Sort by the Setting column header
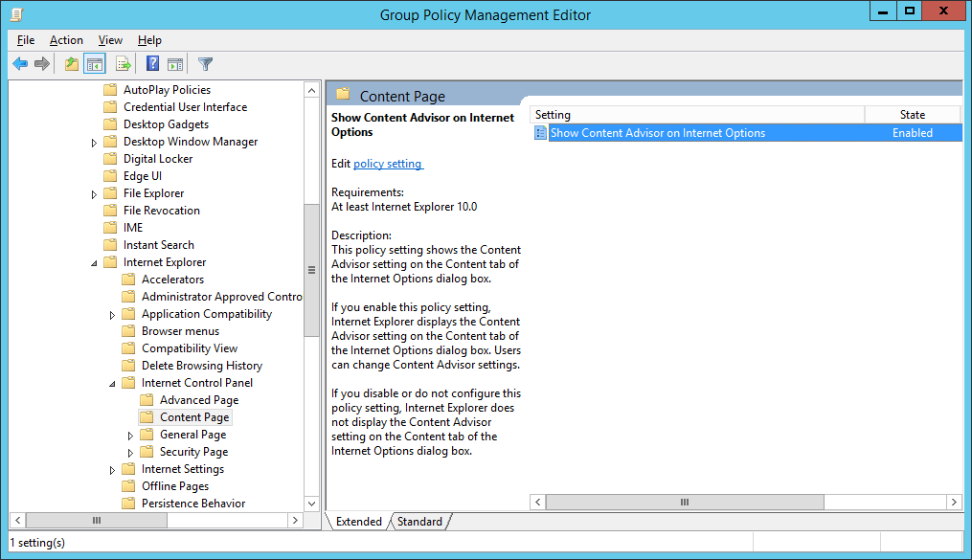 coord(697,115)
